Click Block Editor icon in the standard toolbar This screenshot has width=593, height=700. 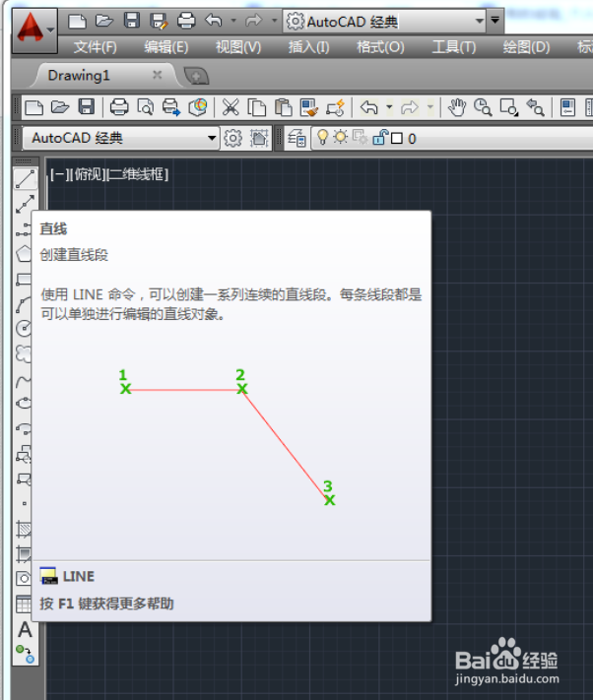pyautogui.click(x=335, y=107)
